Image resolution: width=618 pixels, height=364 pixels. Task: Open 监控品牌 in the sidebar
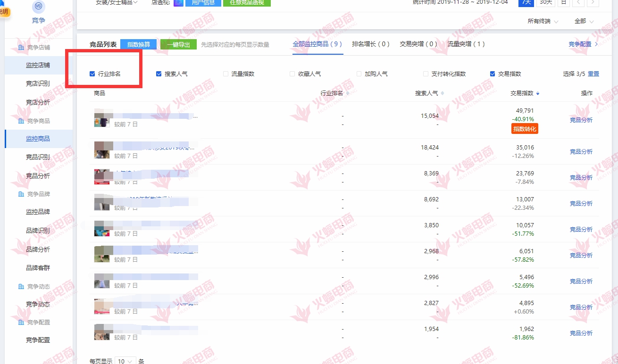click(x=38, y=212)
